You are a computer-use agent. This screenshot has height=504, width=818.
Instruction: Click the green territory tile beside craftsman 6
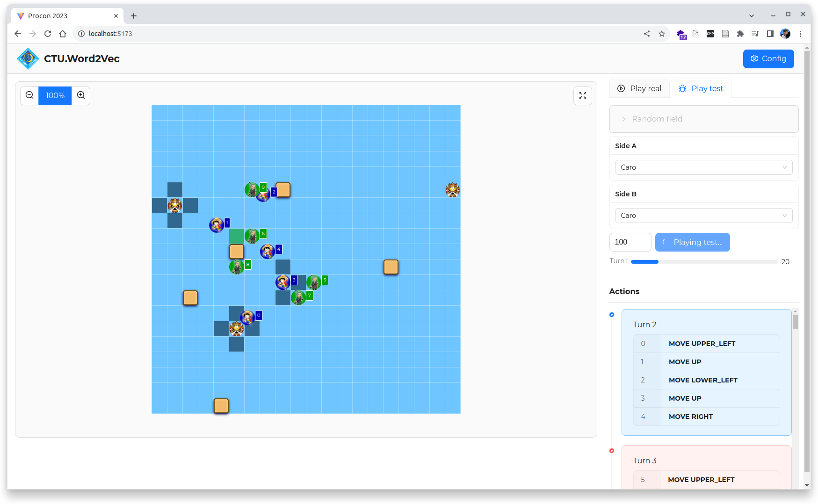pos(237,236)
